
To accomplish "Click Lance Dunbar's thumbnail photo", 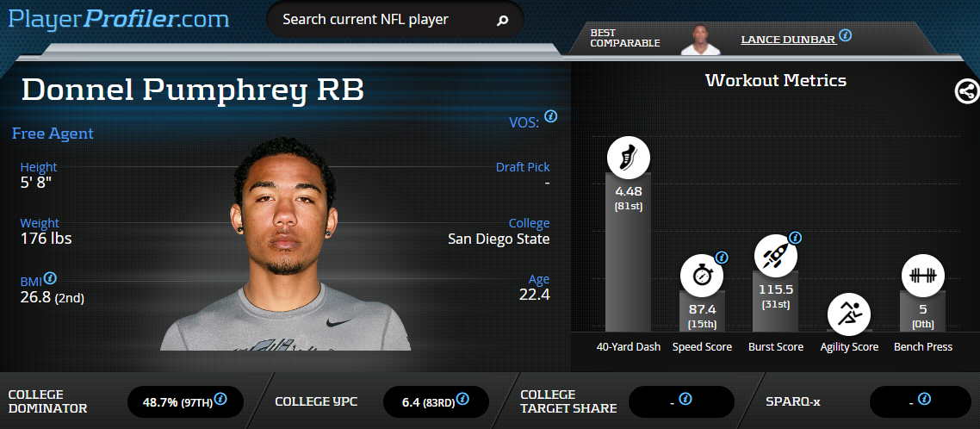I will 701,40.
